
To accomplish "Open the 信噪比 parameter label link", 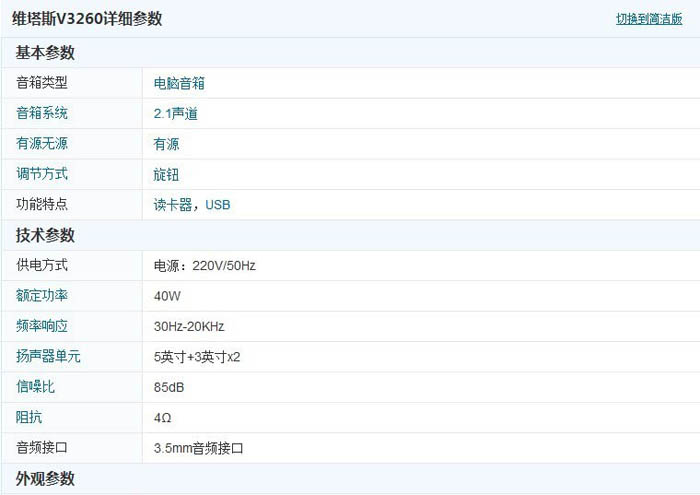I will [x=35, y=387].
